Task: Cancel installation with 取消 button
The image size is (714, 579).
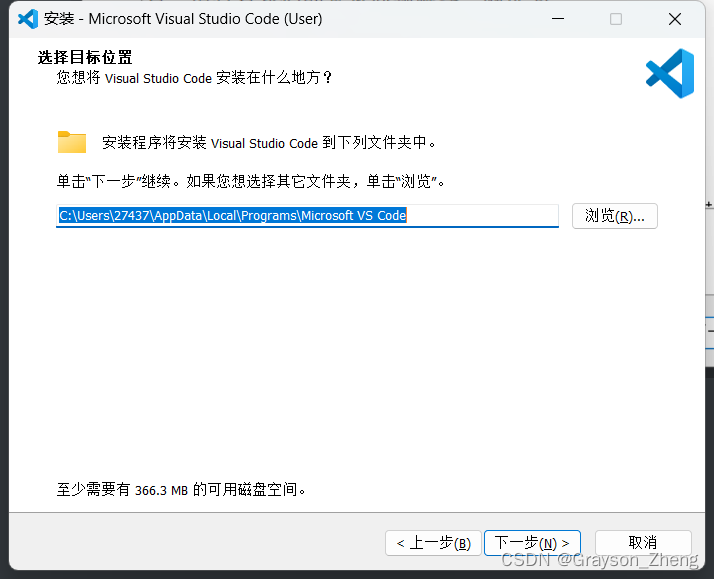Action: coord(643,543)
